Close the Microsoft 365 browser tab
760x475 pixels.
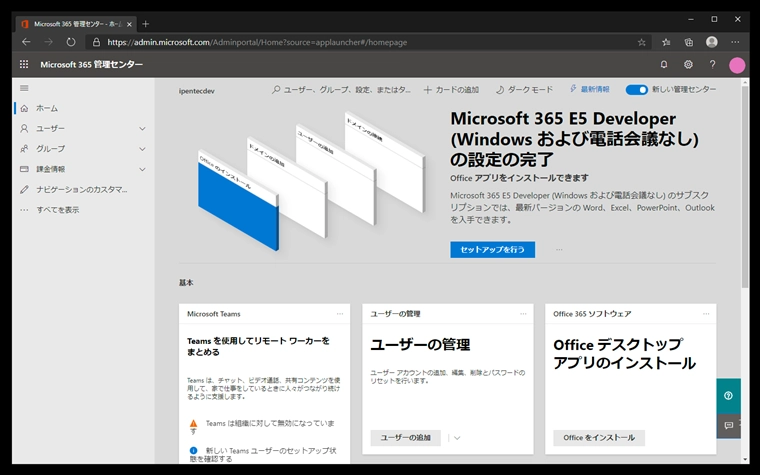pyautogui.click(x=129, y=24)
